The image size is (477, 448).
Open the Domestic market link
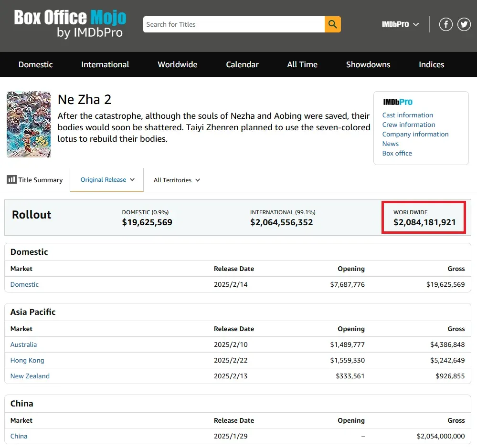24,284
